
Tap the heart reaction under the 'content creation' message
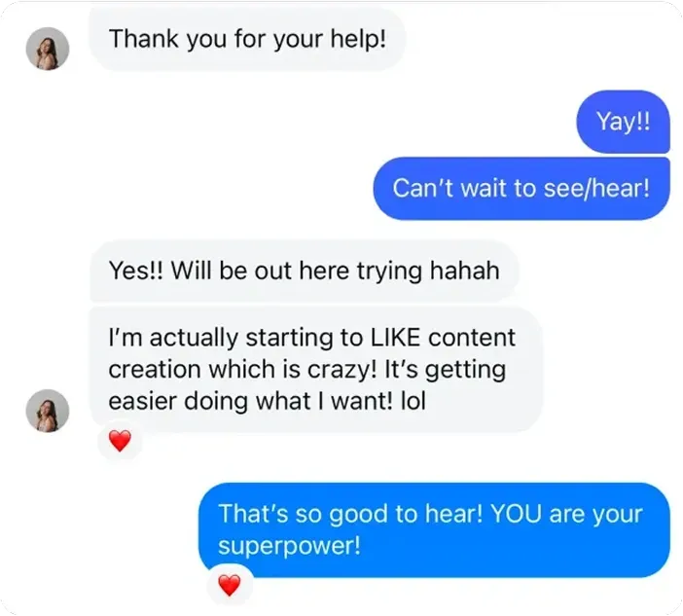[x=120, y=441]
